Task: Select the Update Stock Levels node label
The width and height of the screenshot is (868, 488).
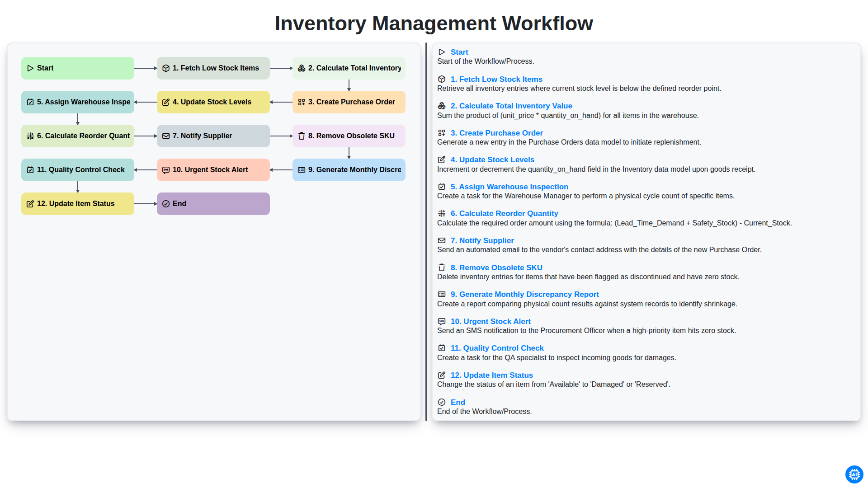Action: (212, 102)
